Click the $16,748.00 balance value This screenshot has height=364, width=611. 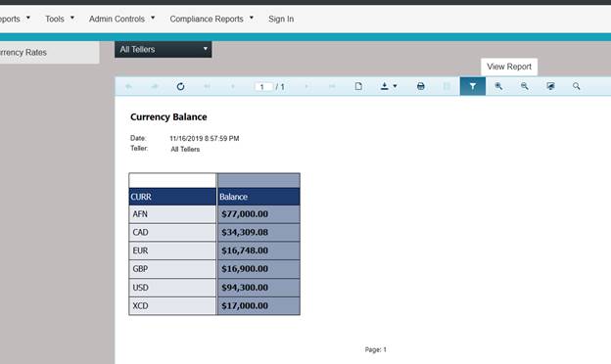[x=245, y=250]
